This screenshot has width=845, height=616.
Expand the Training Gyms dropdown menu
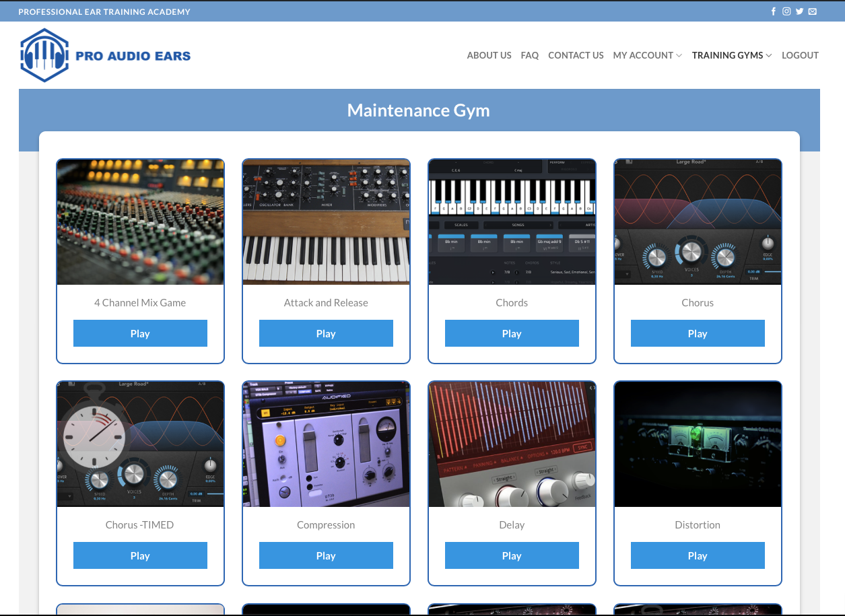click(x=731, y=55)
